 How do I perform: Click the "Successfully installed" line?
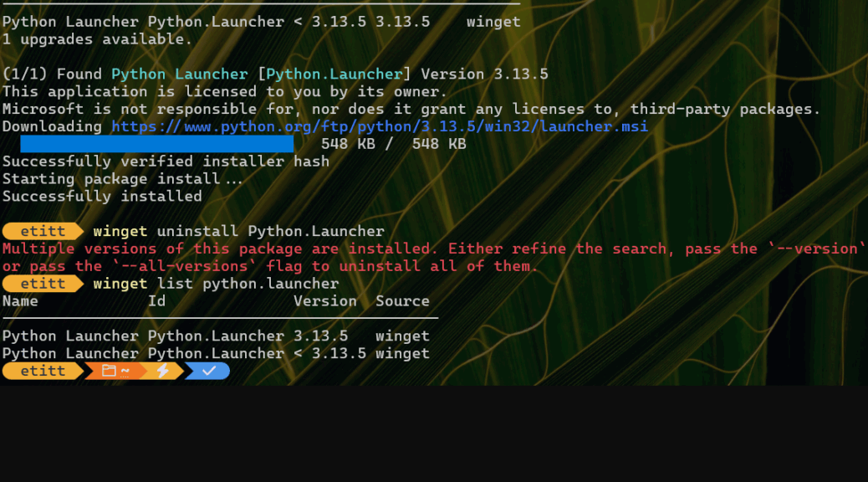[102, 196]
